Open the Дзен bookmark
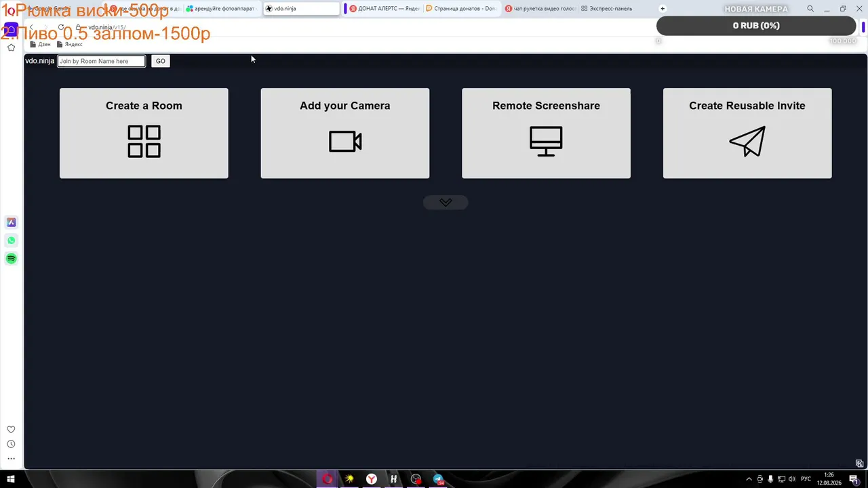 [x=40, y=44]
